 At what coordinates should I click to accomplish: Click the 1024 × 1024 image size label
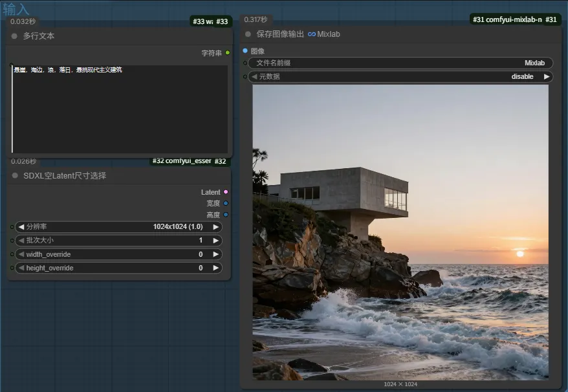pos(400,384)
